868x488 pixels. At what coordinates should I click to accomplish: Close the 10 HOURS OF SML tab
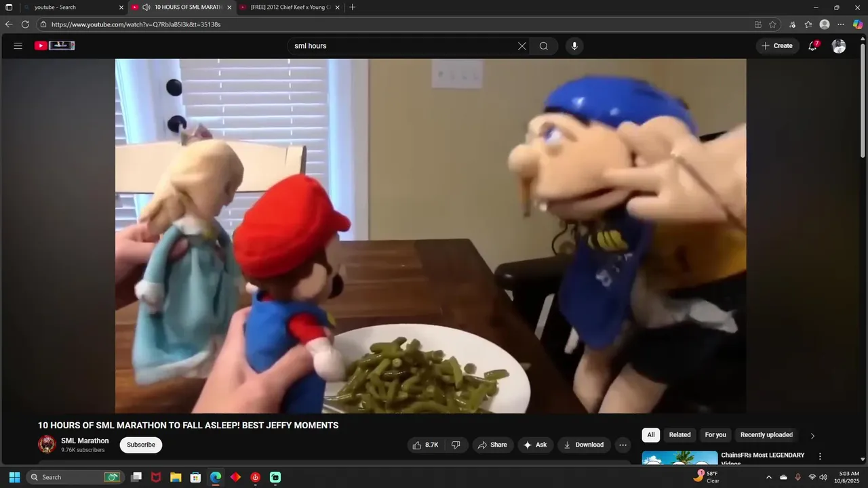click(x=229, y=7)
